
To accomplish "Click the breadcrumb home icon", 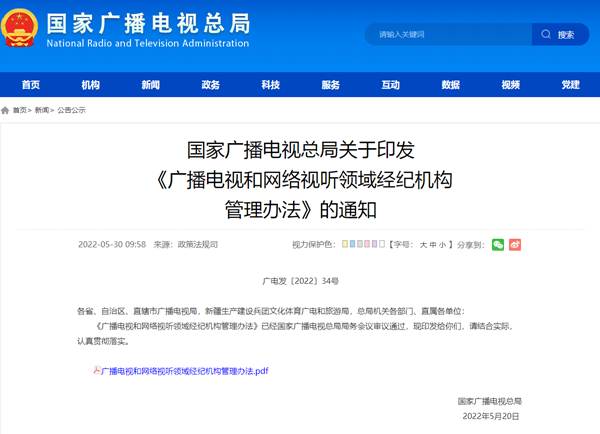I will (5, 110).
